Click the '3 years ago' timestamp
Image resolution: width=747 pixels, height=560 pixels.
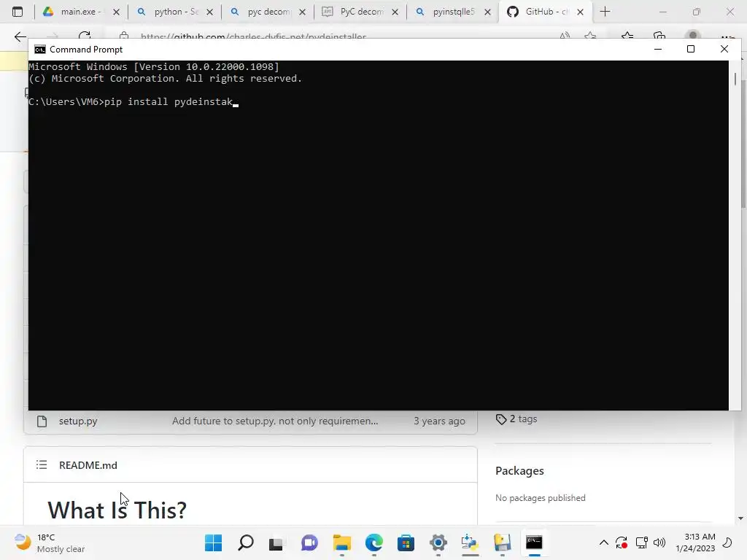(439, 421)
